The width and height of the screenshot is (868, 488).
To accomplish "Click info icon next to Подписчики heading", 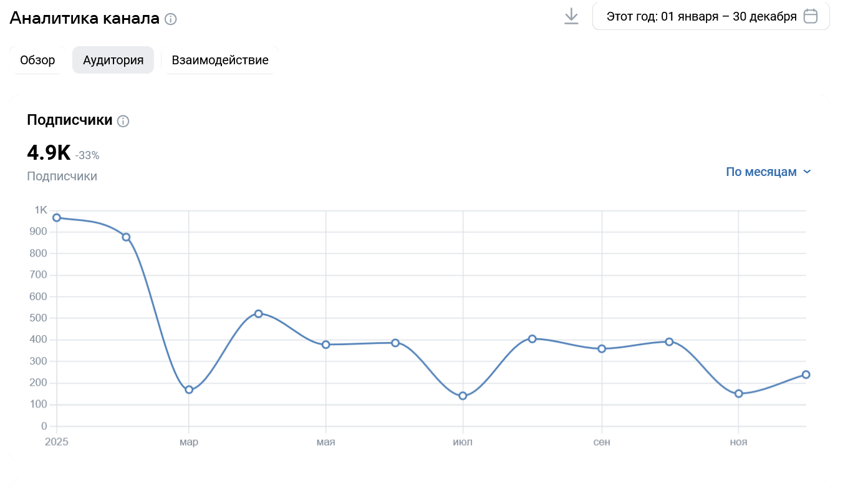I will [x=123, y=121].
